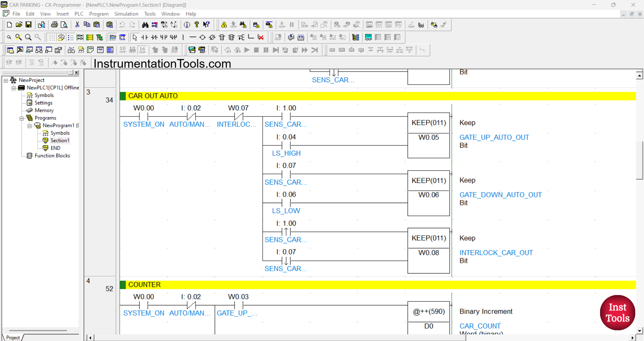This screenshot has width=644, height=341.
Task: Switch to the Project tab at bottom
Action: click(x=13, y=337)
